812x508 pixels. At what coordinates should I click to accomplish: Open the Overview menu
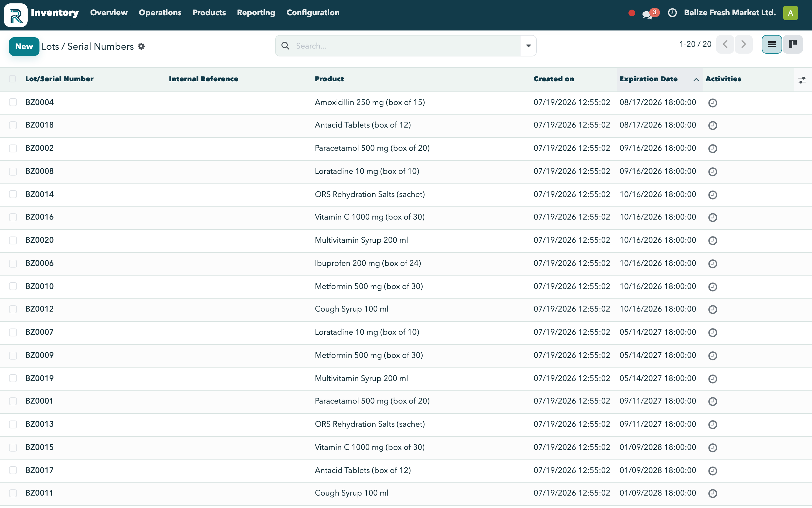[x=109, y=13]
